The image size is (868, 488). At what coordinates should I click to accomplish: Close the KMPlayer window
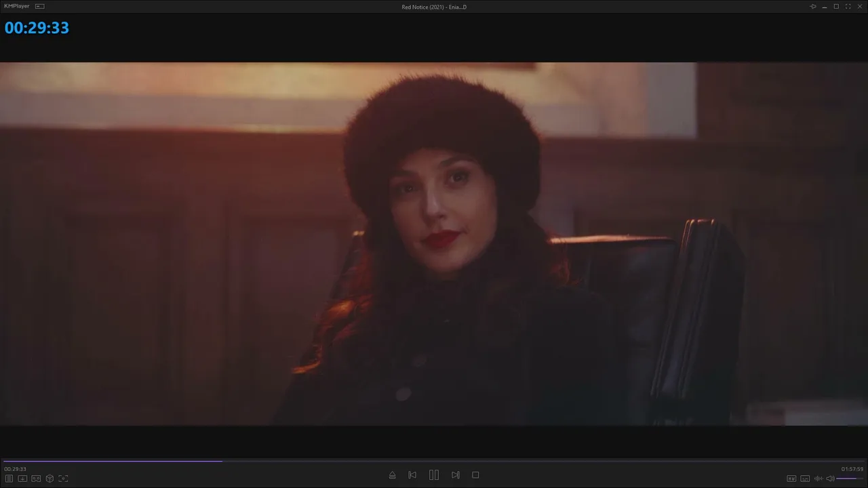[x=860, y=7]
